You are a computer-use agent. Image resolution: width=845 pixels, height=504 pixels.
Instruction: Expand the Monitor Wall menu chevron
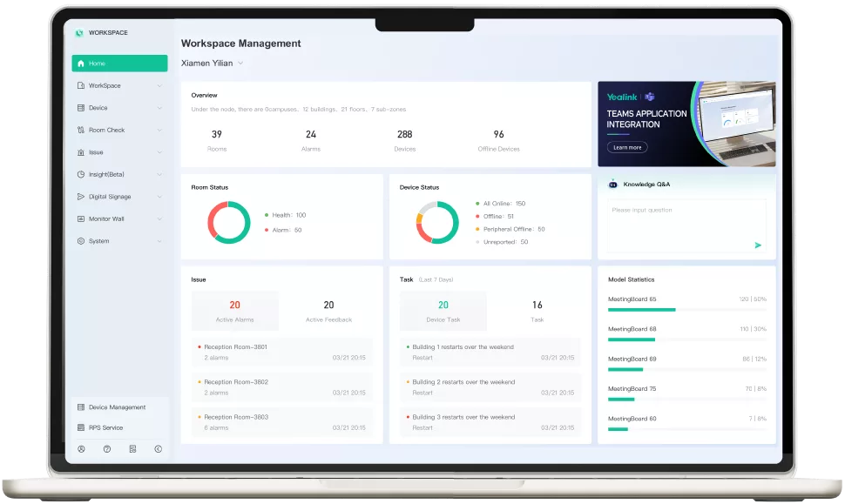click(x=159, y=218)
